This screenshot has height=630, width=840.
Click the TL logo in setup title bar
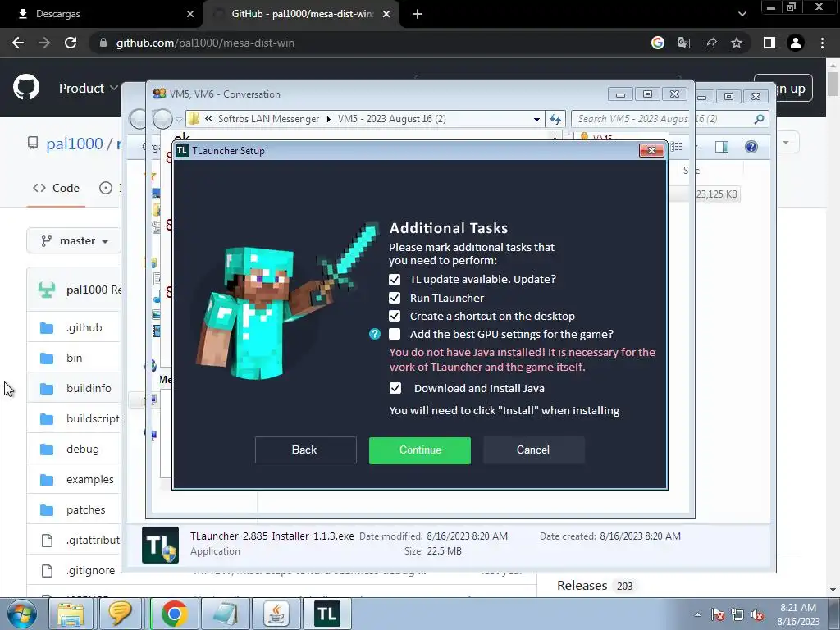pyautogui.click(x=182, y=151)
